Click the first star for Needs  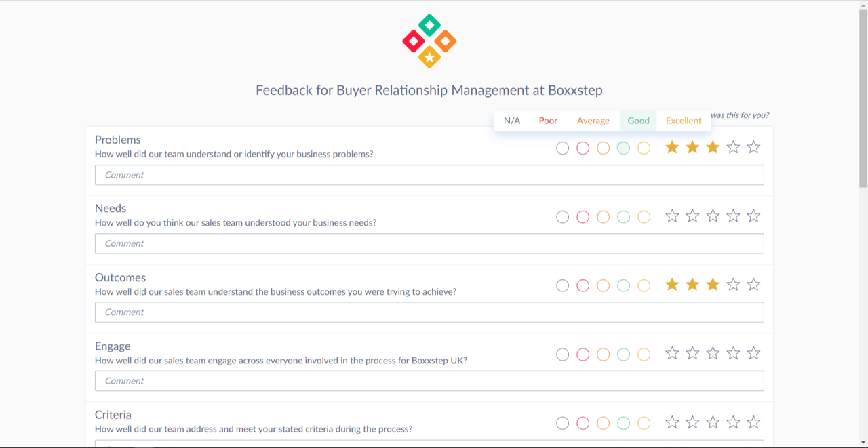pos(672,216)
